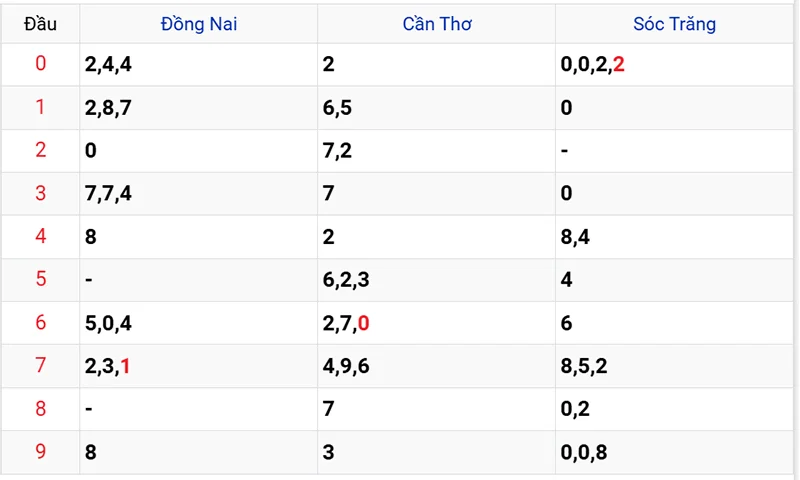Select the red row label 9

40,452
